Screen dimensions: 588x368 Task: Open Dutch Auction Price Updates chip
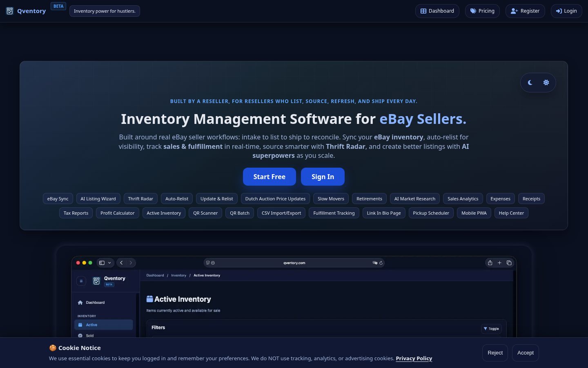[276, 199]
